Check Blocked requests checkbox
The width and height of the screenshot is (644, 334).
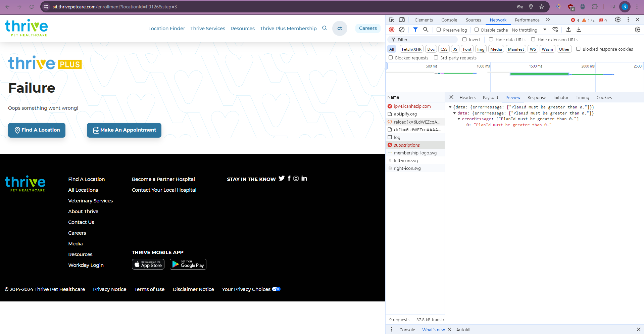click(391, 57)
